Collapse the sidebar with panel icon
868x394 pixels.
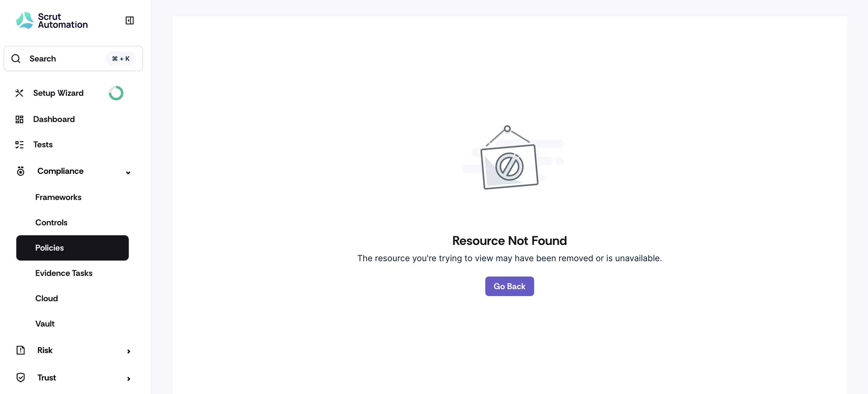[x=129, y=20]
